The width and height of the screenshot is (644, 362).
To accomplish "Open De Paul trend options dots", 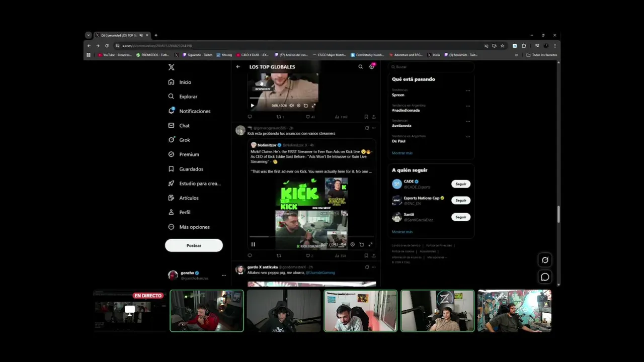I will pyautogui.click(x=468, y=137).
